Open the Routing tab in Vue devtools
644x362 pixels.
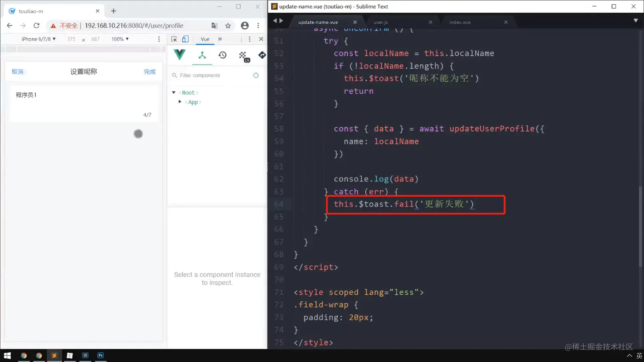[262, 55]
